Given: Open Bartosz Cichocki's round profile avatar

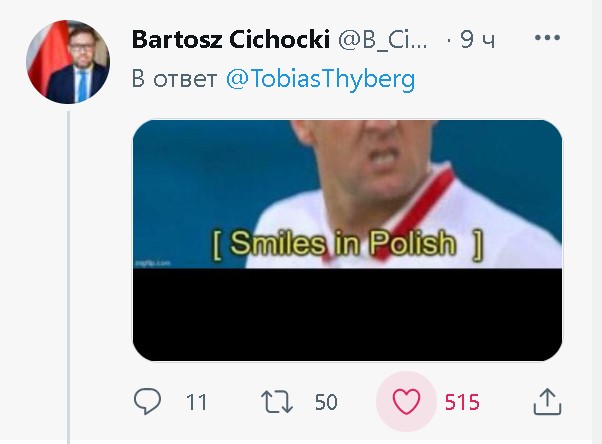Looking at the screenshot, I should (68, 62).
